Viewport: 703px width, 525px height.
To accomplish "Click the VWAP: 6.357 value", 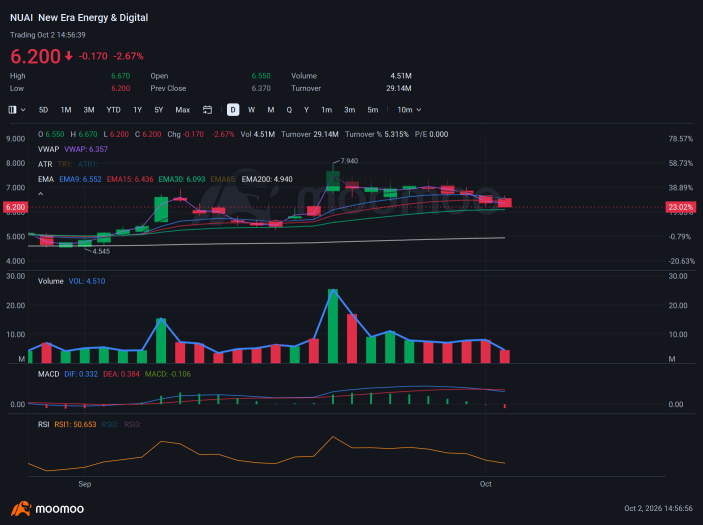I will click(86, 149).
